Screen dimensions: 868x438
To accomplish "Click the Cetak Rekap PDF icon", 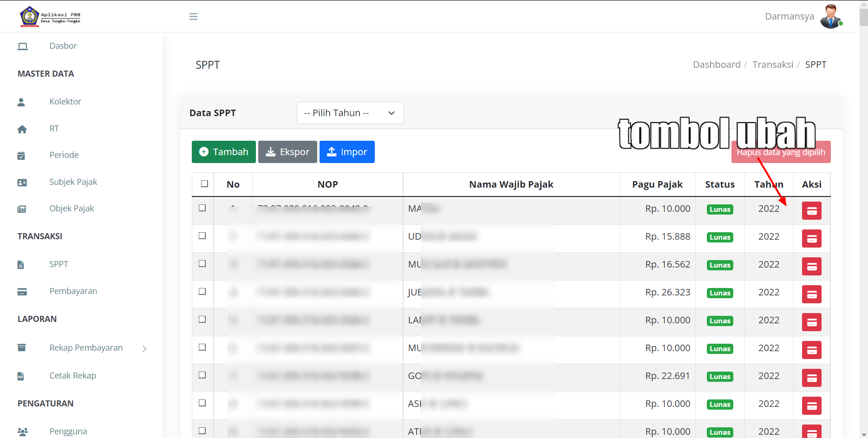I will [x=20, y=376].
